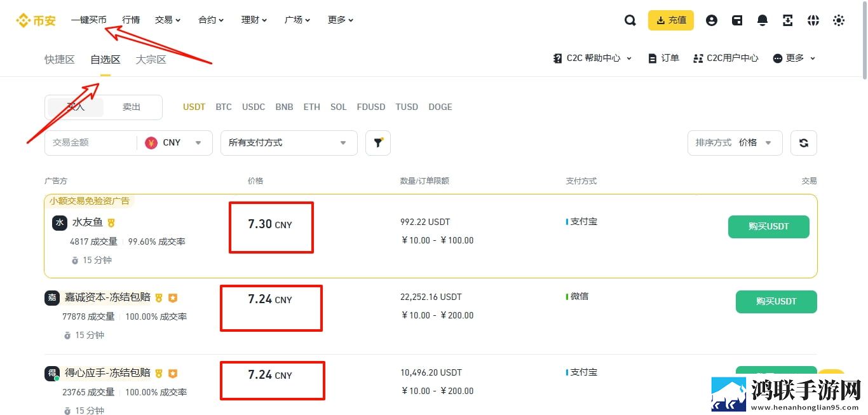Viewport: 868px width, 415px height.
Task: Click the 992.22 USDT quantity text
Action: tap(425, 222)
